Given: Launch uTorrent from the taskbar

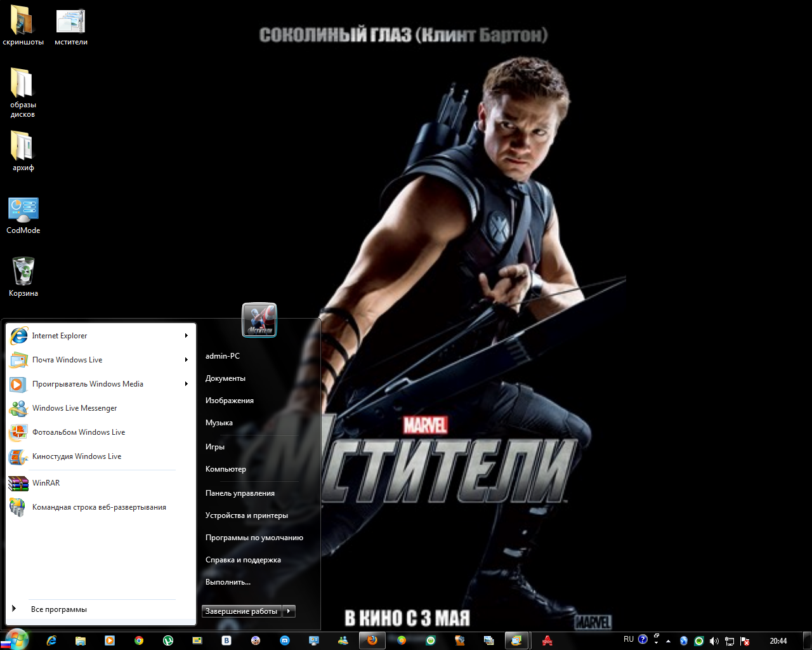Looking at the screenshot, I should [x=168, y=640].
